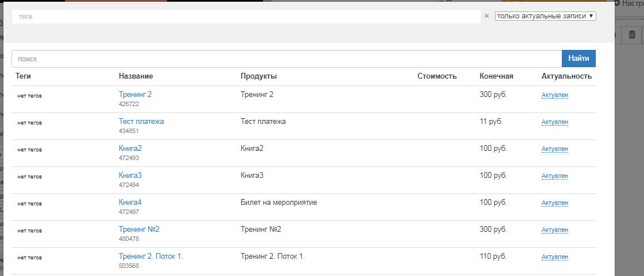Click the 'Актуальность' column header
The height and width of the screenshot is (276, 644).
(x=566, y=76)
